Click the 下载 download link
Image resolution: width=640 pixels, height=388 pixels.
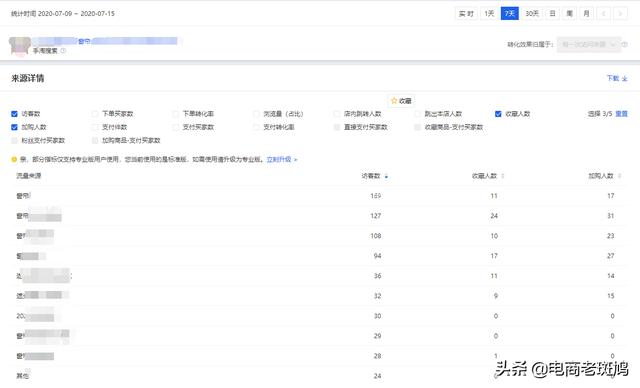[613, 78]
